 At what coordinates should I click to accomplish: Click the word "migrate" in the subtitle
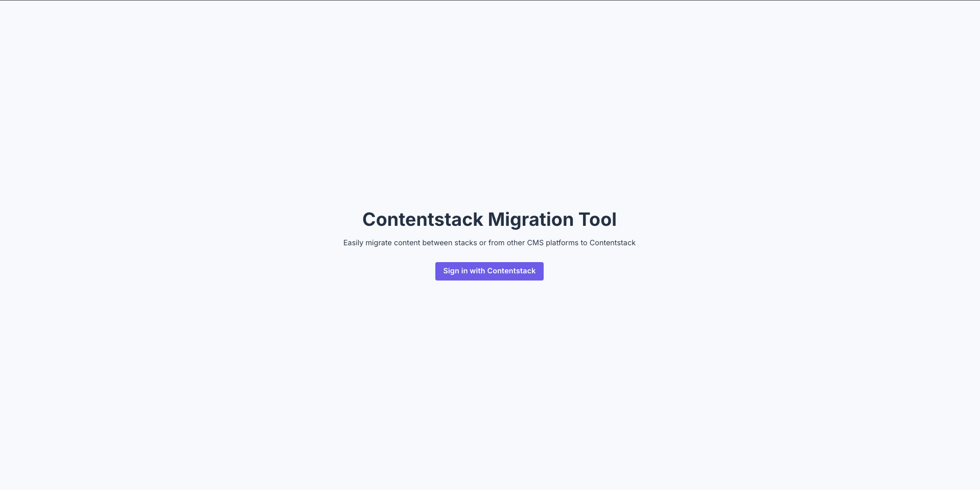[x=379, y=243]
